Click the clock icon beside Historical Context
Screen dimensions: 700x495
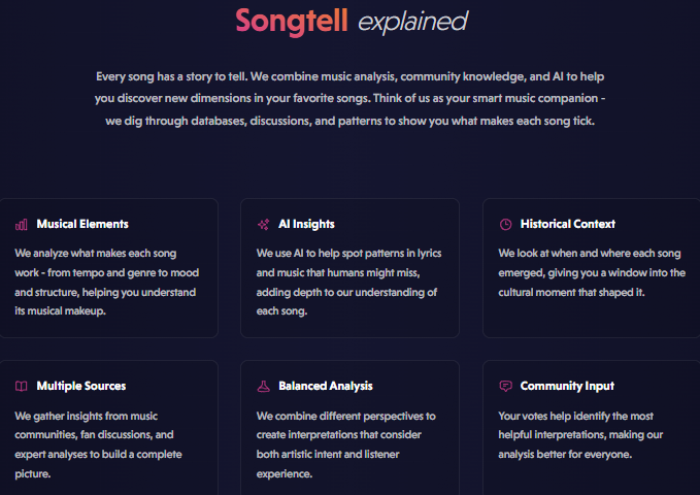[x=505, y=225]
